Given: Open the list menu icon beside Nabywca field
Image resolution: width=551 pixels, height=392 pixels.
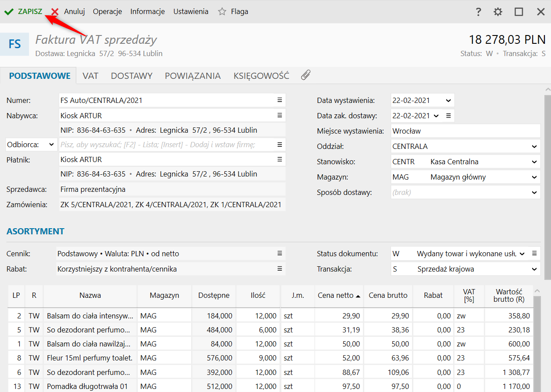Looking at the screenshot, I should (x=280, y=116).
